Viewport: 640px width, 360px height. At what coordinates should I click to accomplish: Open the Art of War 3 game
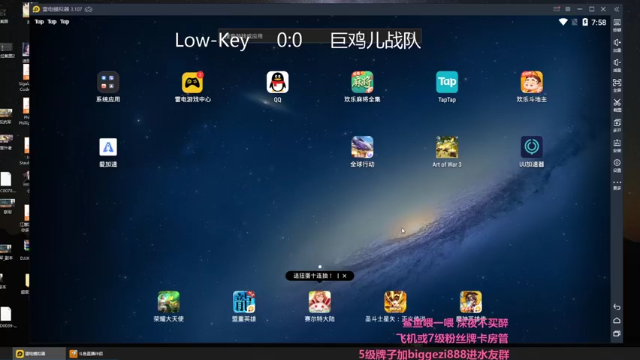click(447, 147)
